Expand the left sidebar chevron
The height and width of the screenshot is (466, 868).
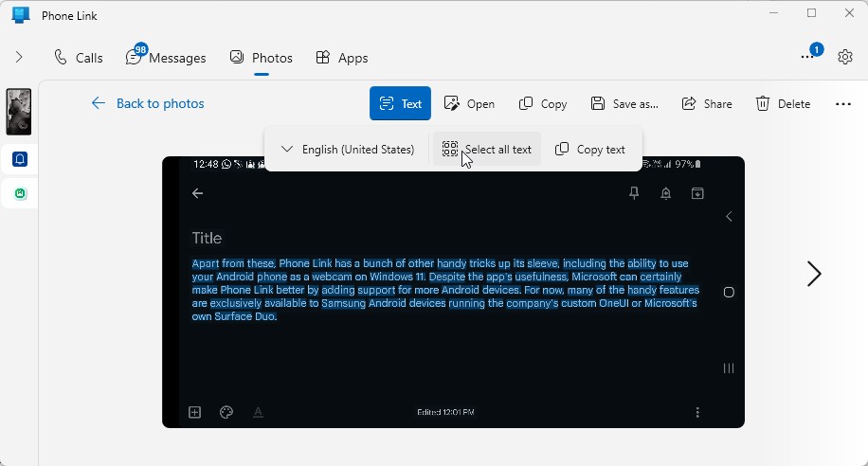click(19, 57)
